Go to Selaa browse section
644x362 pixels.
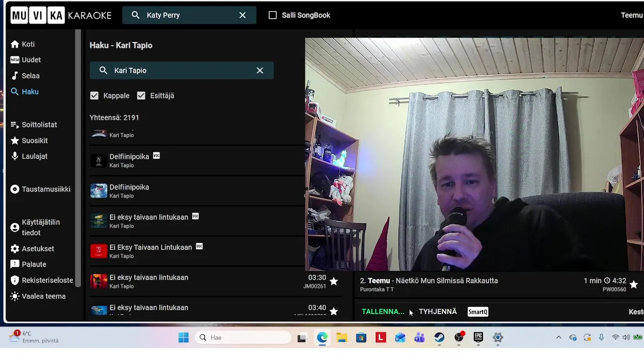[x=25, y=76]
